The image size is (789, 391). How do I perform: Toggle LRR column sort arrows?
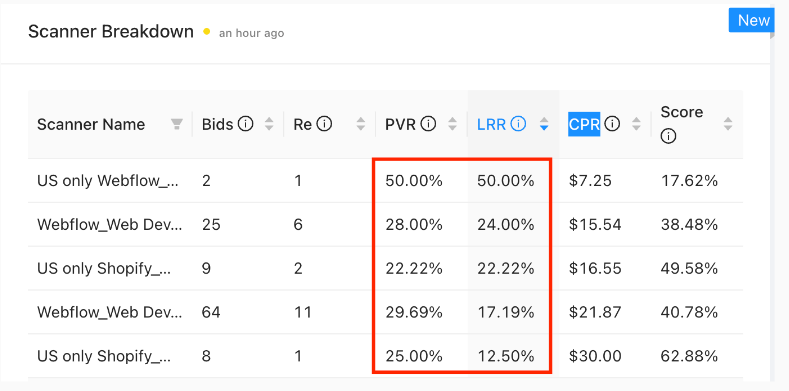point(544,124)
